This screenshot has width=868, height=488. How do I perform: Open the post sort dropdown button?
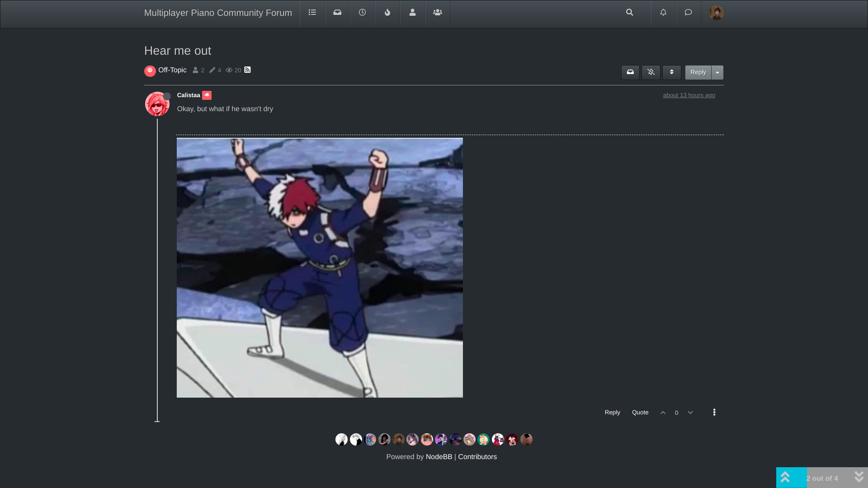click(672, 72)
